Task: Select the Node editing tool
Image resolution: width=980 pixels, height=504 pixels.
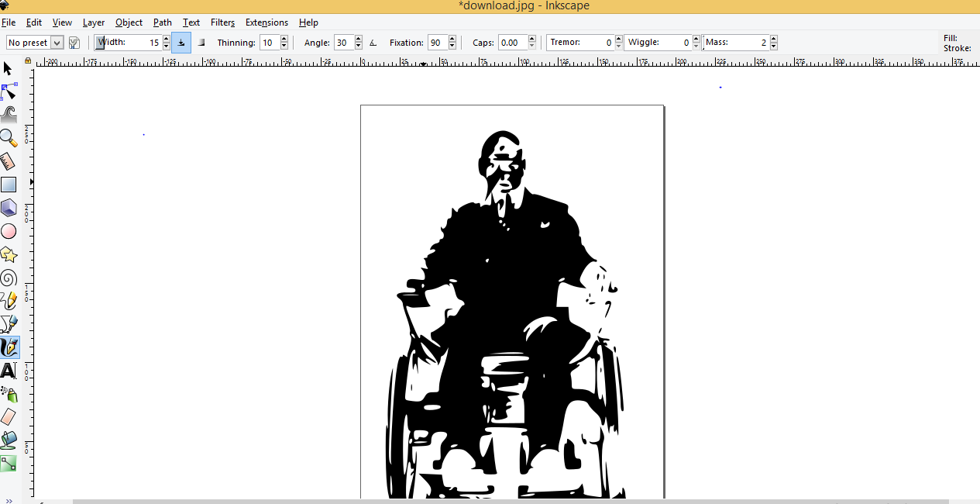Action: pyautogui.click(x=9, y=92)
